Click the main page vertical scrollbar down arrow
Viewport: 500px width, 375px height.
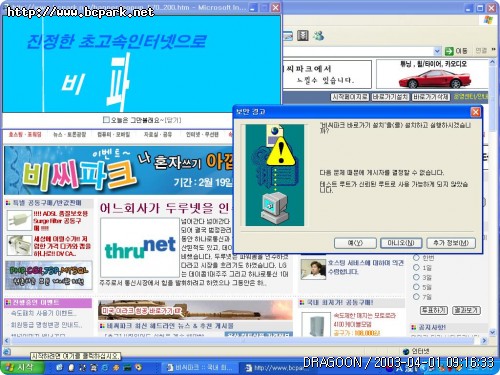pyautogui.click(x=492, y=332)
